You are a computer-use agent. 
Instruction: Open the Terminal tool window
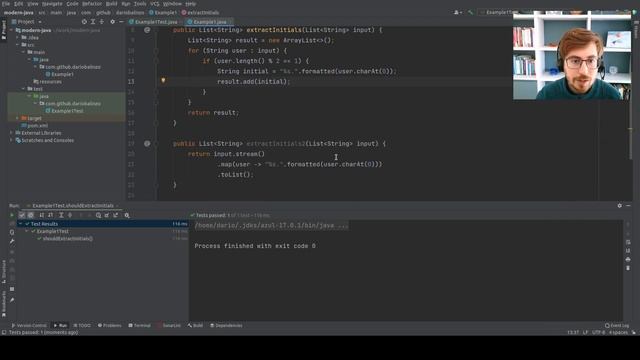point(140,325)
